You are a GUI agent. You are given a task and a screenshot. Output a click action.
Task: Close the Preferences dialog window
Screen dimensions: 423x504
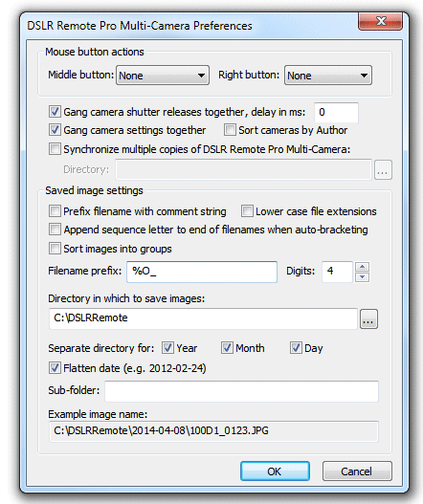(x=380, y=22)
